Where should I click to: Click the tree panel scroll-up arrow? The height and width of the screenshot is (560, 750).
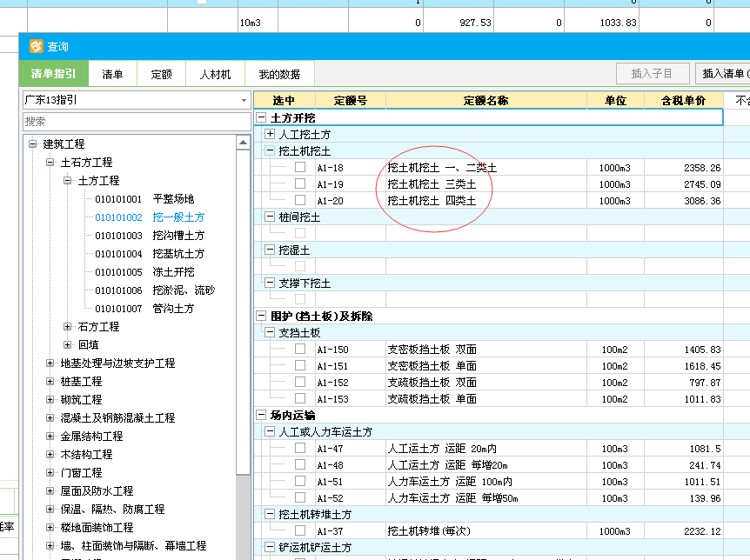pyautogui.click(x=243, y=143)
